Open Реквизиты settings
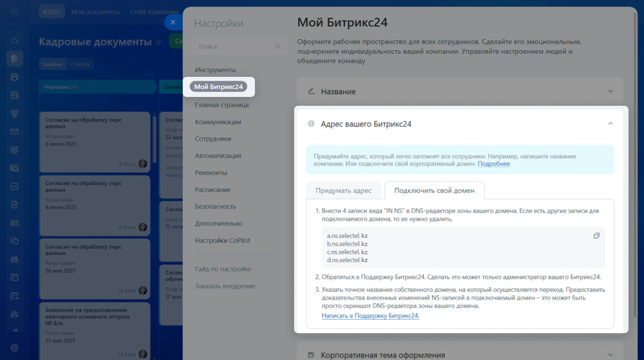 (211, 173)
